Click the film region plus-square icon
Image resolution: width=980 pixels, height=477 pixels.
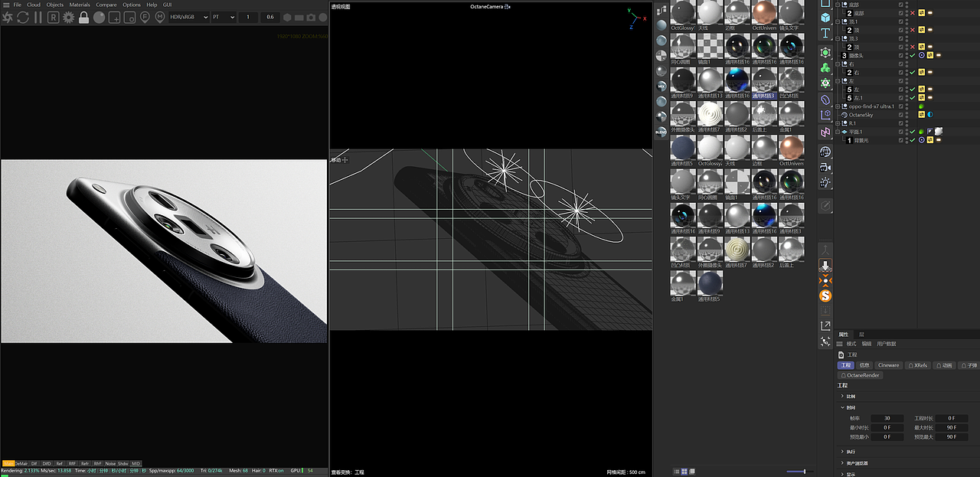[x=114, y=17]
